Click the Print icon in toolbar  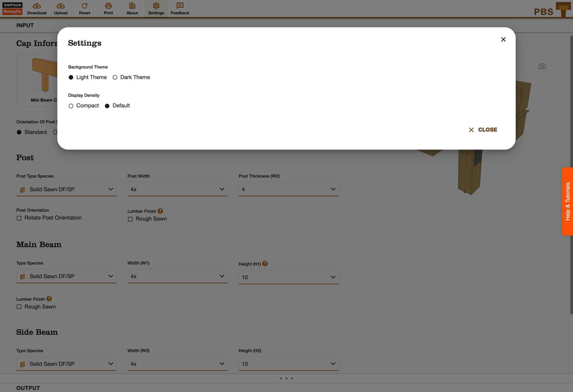(x=108, y=6)
